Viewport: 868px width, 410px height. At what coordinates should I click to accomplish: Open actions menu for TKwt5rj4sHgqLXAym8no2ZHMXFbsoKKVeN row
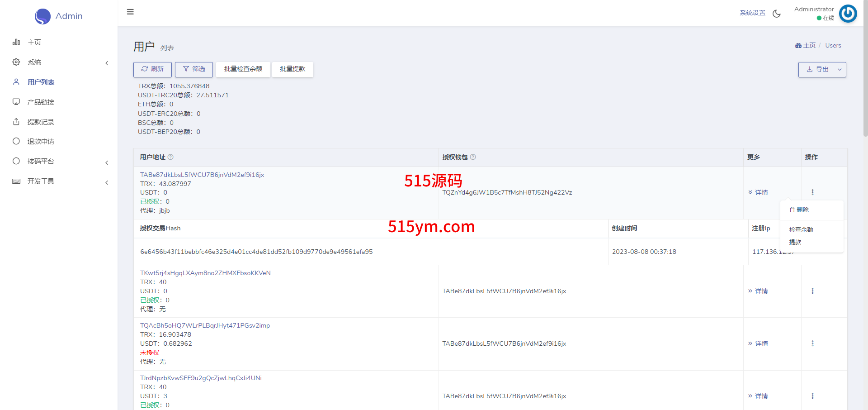point(812,291)
